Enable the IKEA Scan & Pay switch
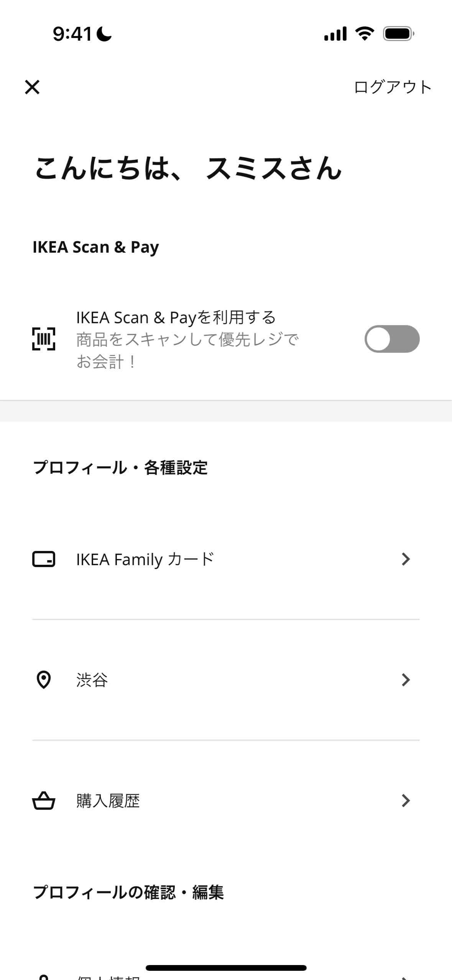The height and width of the screenshot is (980, 452). [x=392, y=339]
